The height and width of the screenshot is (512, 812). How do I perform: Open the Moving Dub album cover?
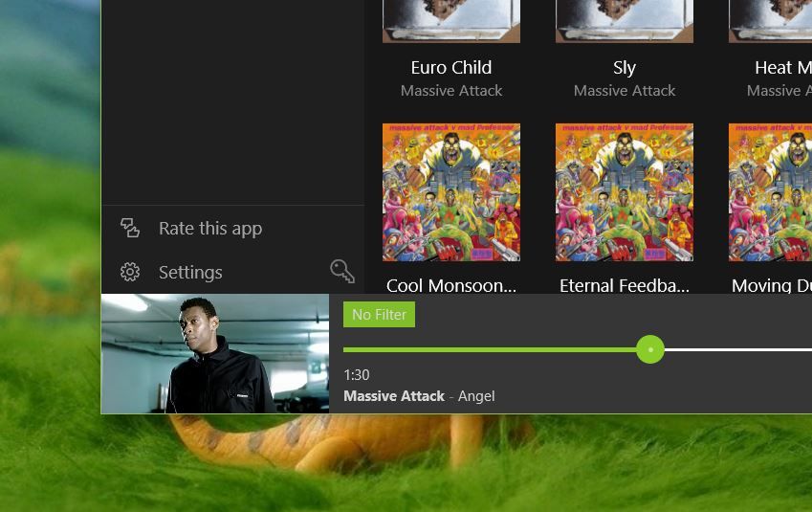click(770, 192)
